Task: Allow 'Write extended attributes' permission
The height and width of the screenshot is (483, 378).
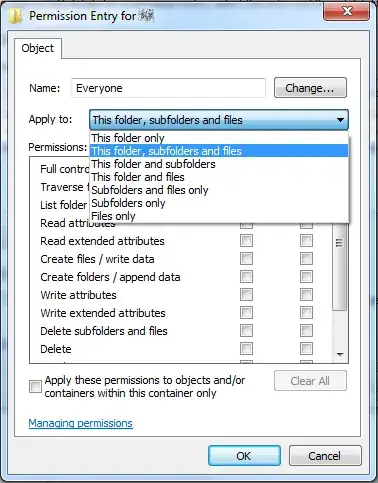Action: (246, 313)
